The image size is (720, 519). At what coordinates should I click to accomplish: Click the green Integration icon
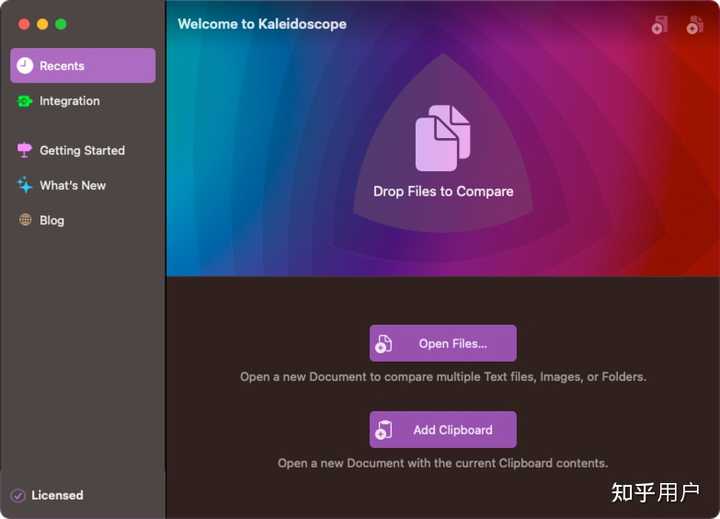[x=24, y=101]
